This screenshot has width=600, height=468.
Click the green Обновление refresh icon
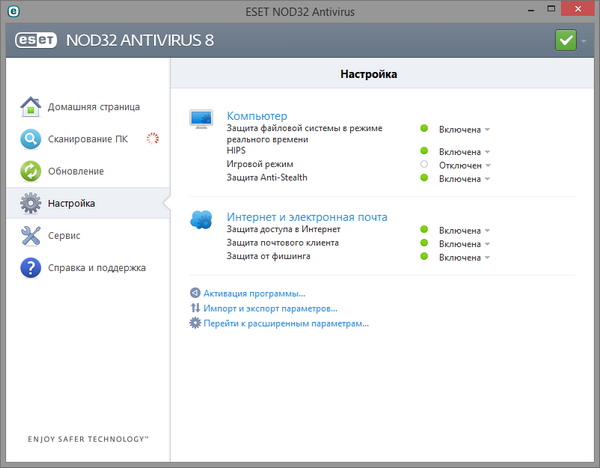click(31, 171)
